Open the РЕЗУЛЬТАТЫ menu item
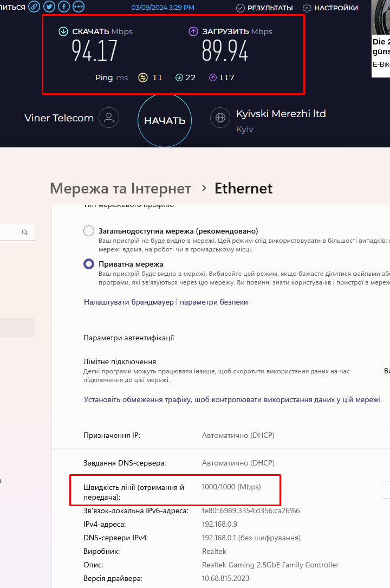The width and height of the screenshot is (390, 588). (x=270, y=8)
